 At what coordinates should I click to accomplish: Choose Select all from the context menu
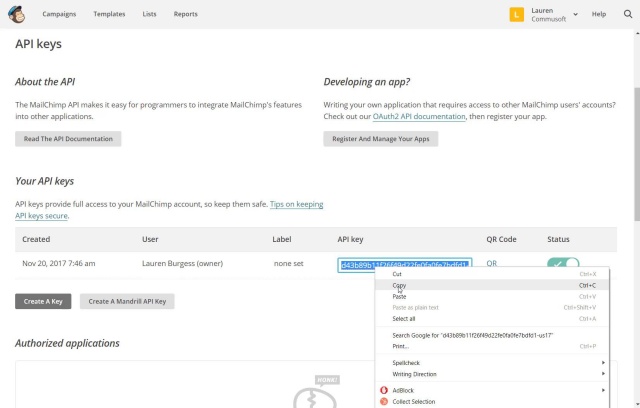click(x=492, y=319)
